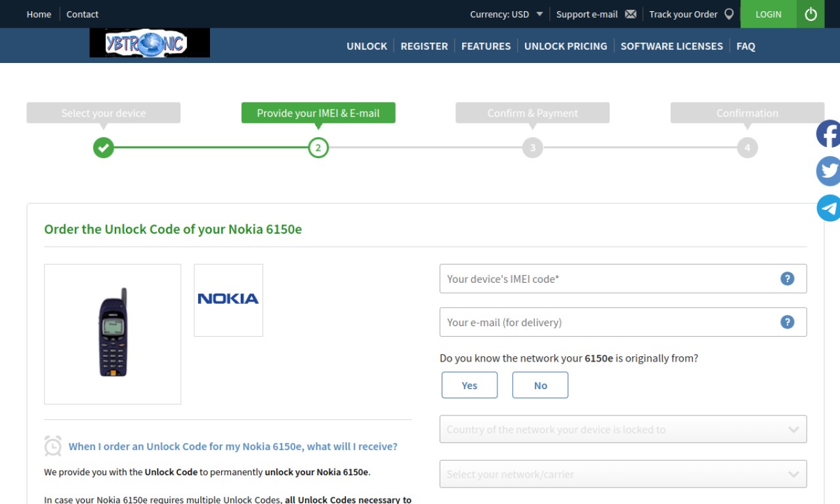Viewport: 840px width, 504px height.
Task: Click the NOKIA brand logo
Action: (x=228, y=300)
